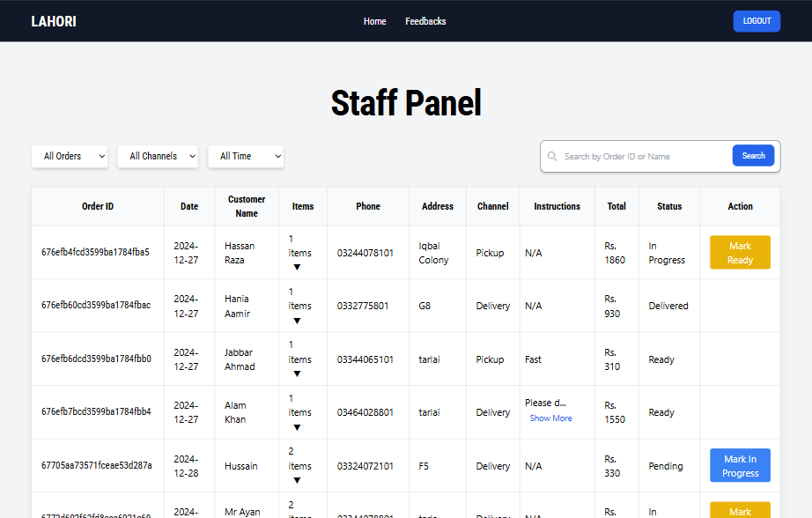This screenshot has height=518, width=812.
Task: Click In Progress status of Hassan Raza
Action: tap(667, 253)
